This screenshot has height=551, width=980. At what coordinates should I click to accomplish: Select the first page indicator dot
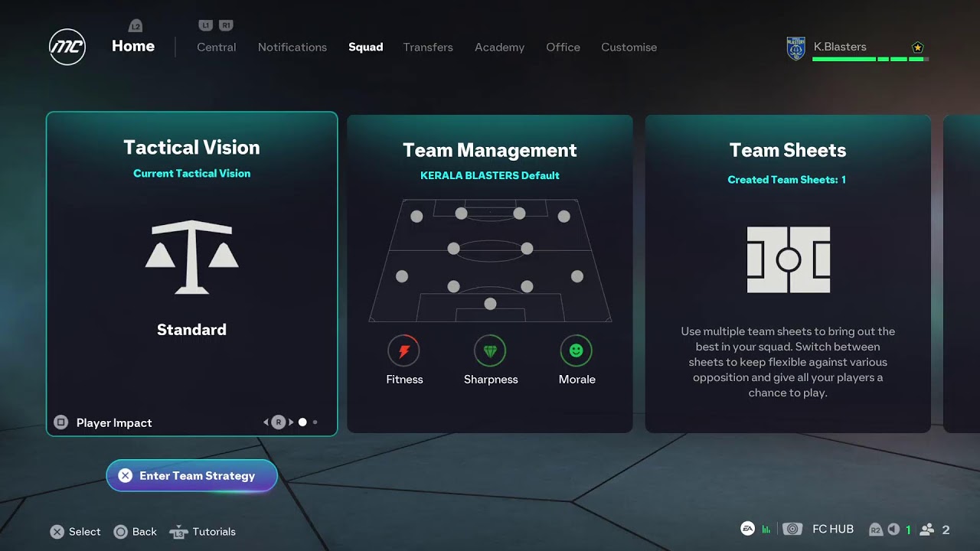tap(302, 422)
